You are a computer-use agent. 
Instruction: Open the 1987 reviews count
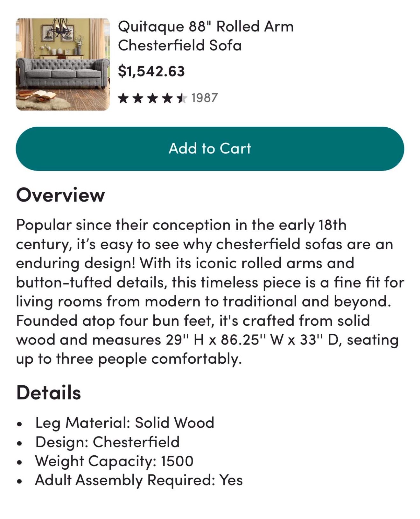[205, 98]
